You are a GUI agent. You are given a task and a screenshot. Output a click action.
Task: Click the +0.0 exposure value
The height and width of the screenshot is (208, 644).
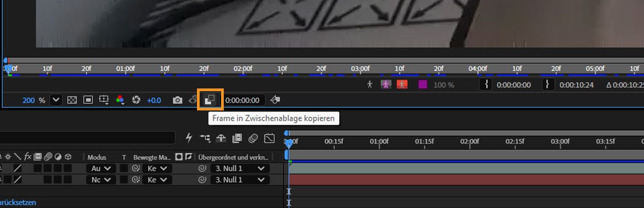154,100
